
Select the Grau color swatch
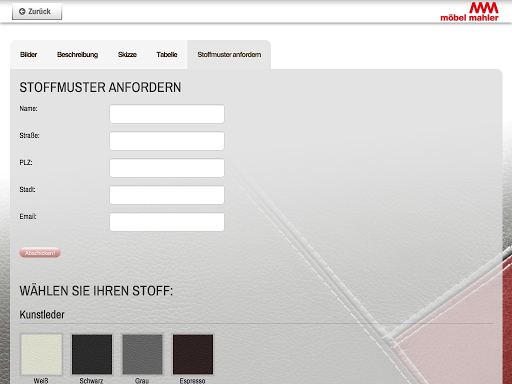(142, 354)
